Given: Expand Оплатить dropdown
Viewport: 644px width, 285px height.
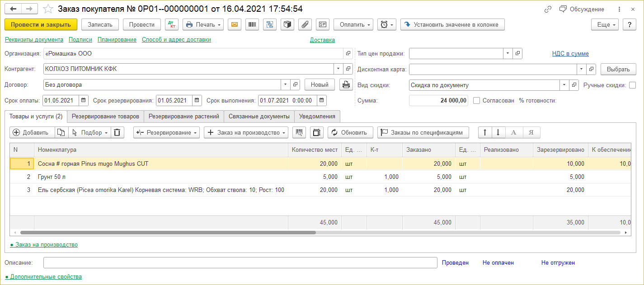Looking at the screenshot, I should (353, 24).
